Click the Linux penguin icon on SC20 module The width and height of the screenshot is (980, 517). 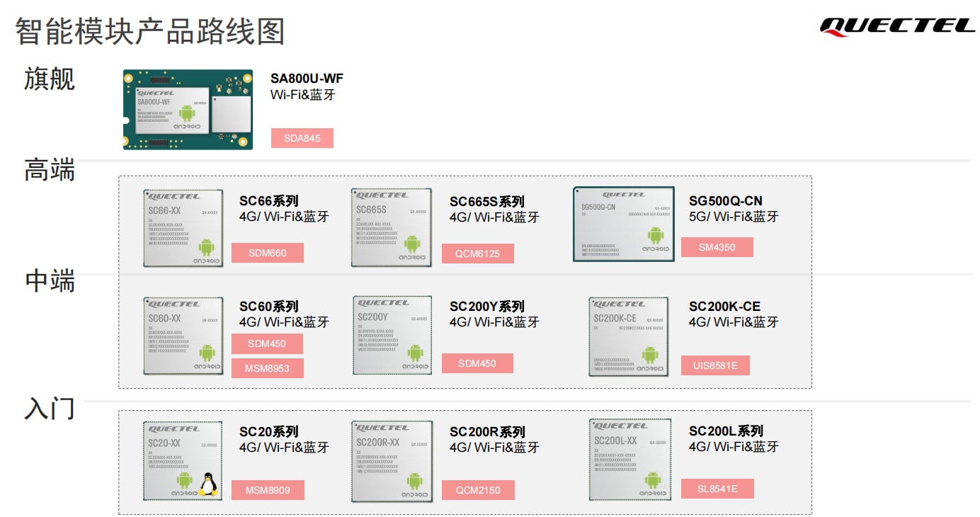click(x=207, y=484)
